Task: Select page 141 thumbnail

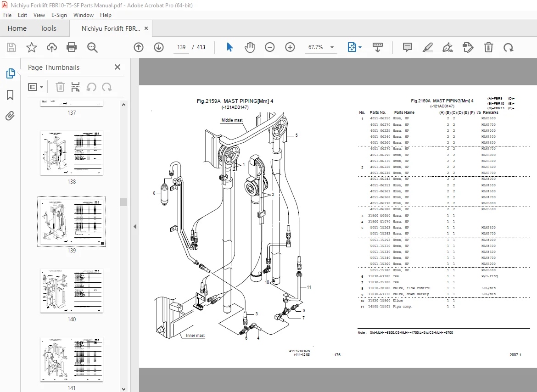Action: click(x=72, y=359)
